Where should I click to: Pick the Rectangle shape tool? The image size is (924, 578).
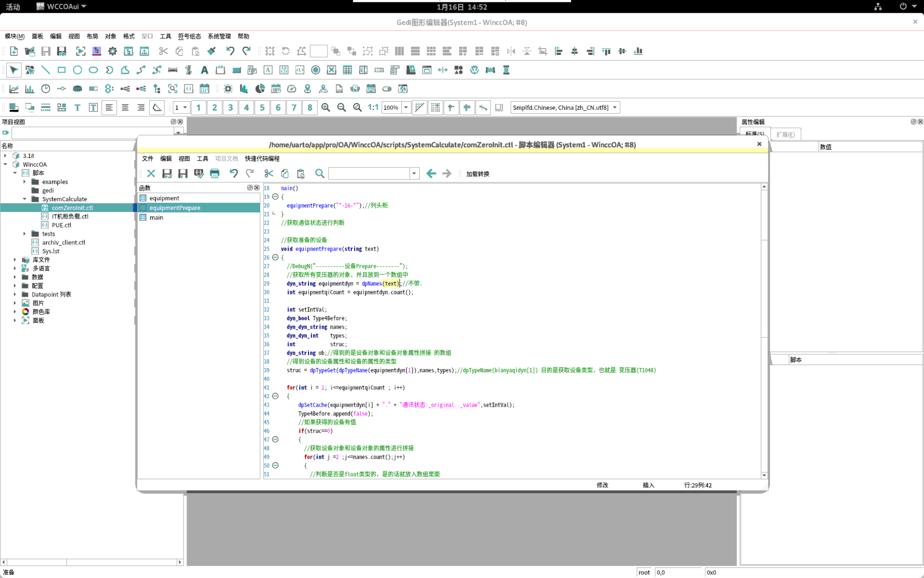61,70
